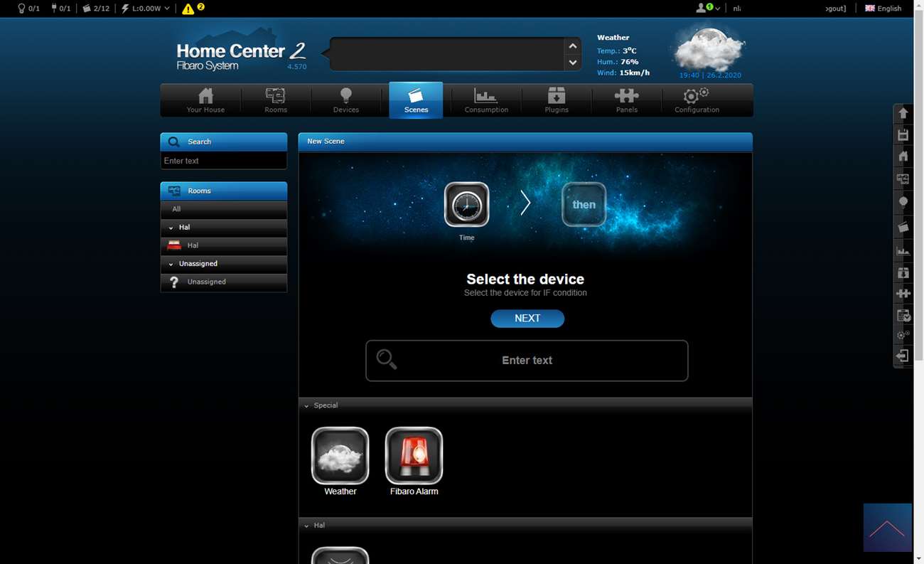
Task: Click the yellow warning notifications icon
Action: (188, 9)
